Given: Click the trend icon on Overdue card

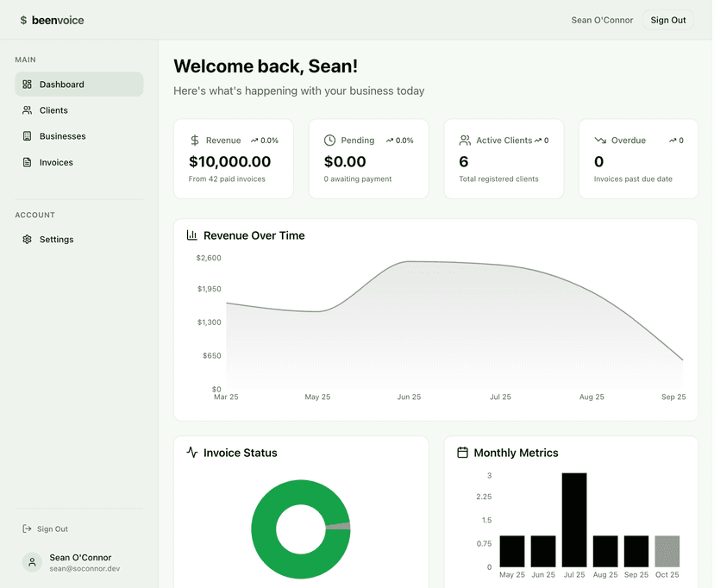Looking at the screenshot, I should point(600,140).
